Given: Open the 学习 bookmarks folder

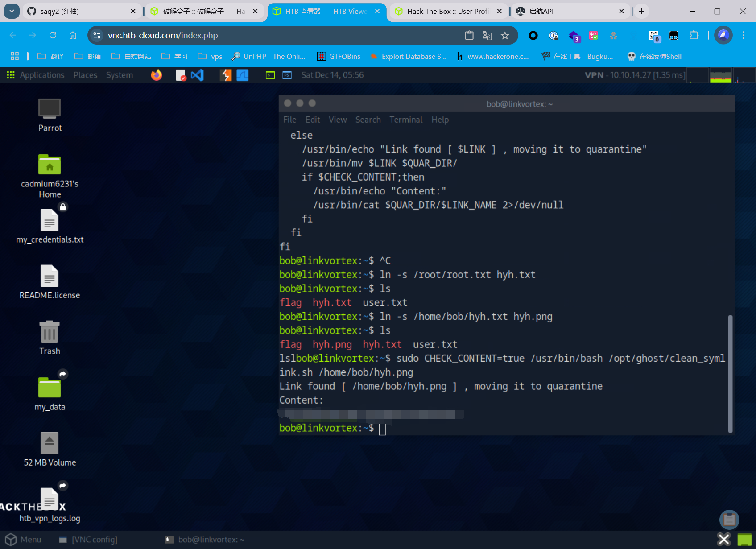Looking at the screenshot, I should [x=174, y=56].
